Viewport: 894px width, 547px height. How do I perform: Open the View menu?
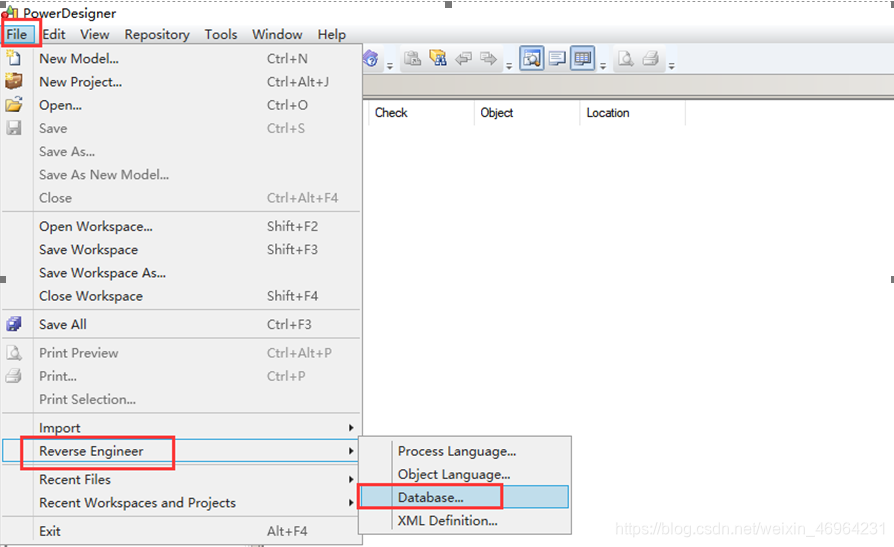(x=95, y=35)
